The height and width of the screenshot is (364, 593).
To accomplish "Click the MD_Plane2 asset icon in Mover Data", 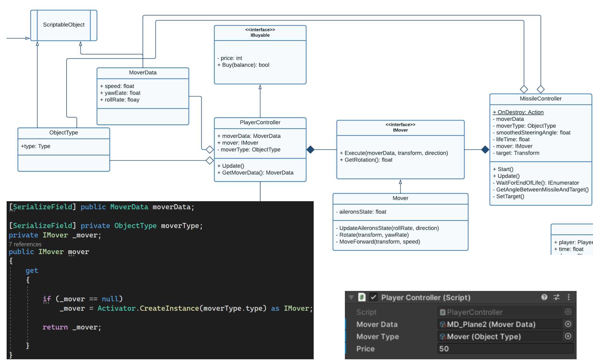I will click(443, 324).
